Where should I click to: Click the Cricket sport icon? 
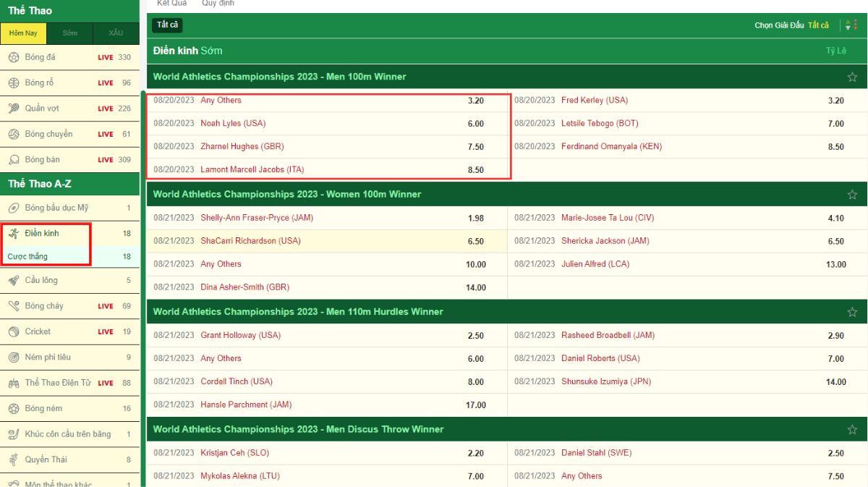pos(13,331)
